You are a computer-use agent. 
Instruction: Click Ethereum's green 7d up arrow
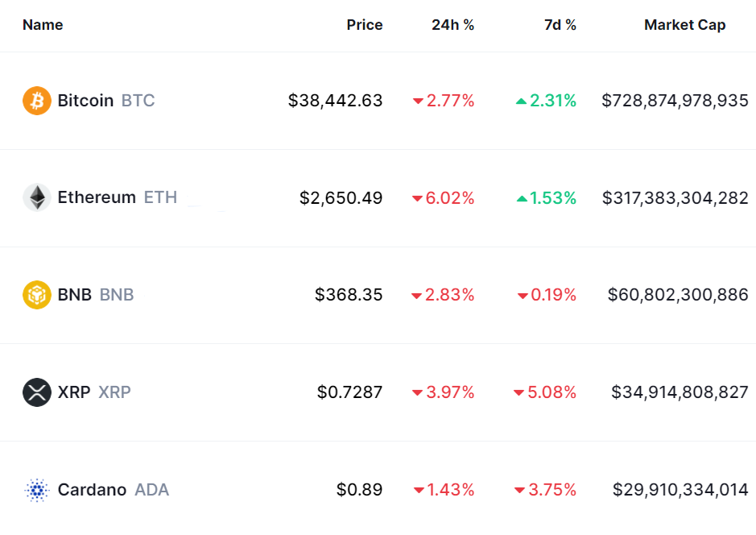[521, 198]
